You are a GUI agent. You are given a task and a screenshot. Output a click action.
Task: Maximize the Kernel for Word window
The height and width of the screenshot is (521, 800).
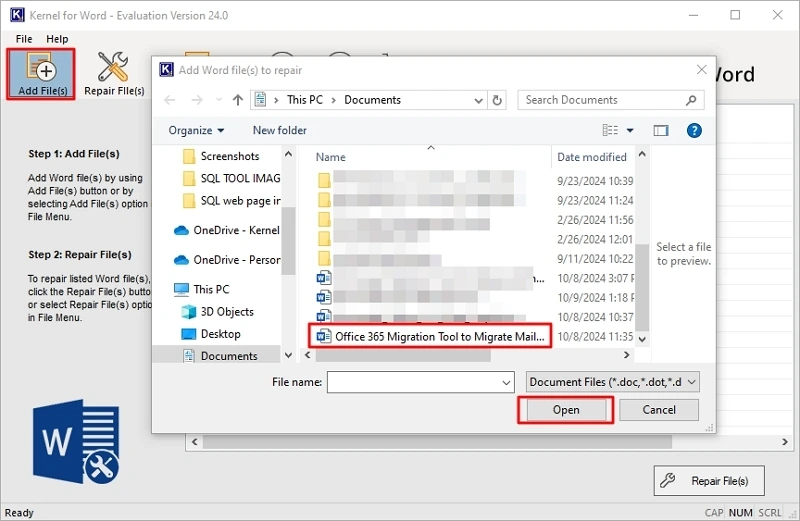click(x=735, y=15)
